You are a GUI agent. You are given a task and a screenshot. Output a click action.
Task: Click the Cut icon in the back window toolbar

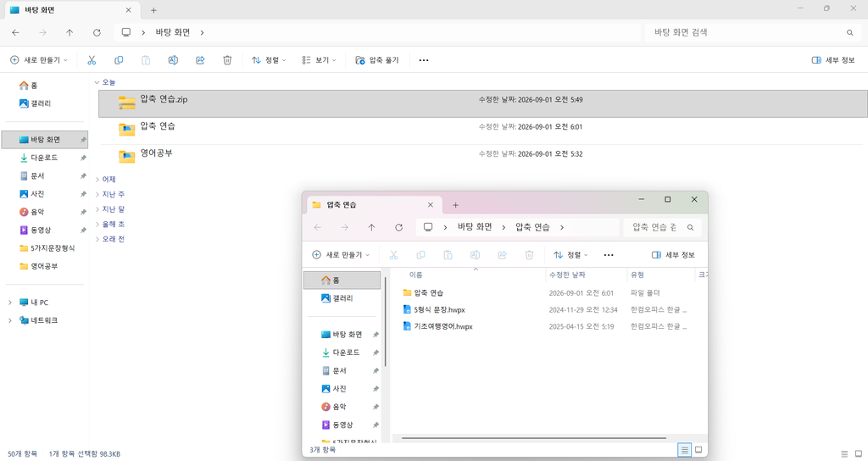92,60
